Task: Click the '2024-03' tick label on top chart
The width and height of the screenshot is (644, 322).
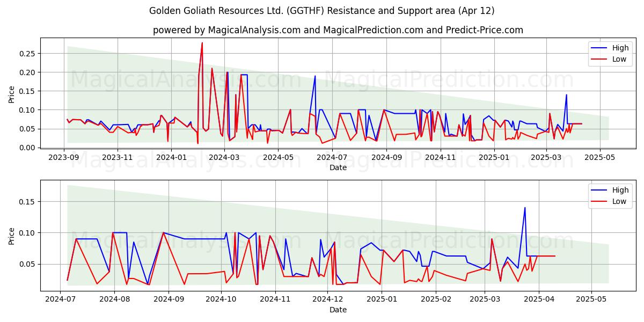Action: (224, 157)
